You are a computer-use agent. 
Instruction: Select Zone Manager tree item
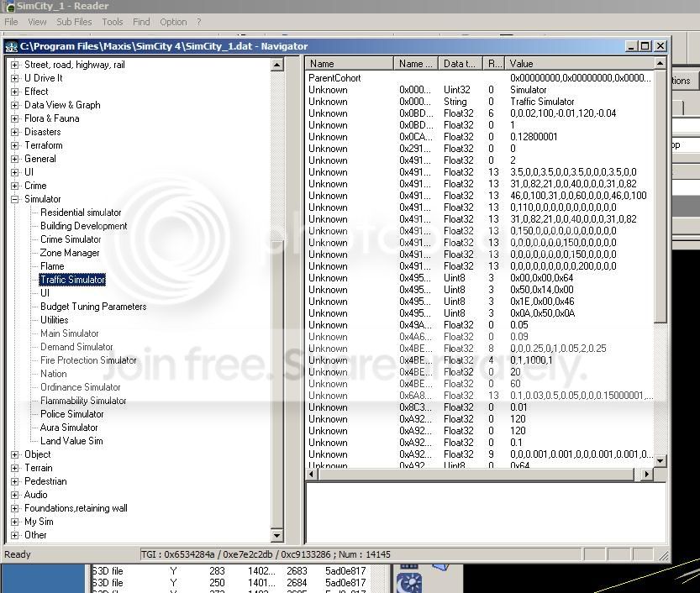click(x=70, y=253)
